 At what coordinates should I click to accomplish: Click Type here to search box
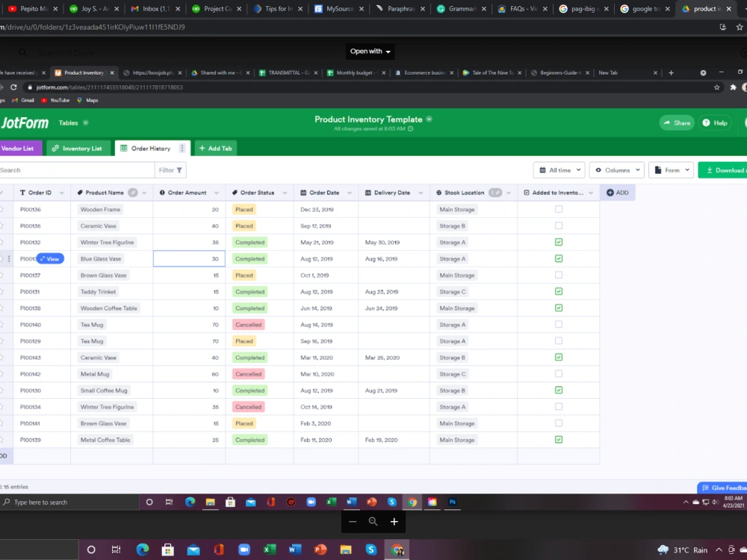coord(69,502)
